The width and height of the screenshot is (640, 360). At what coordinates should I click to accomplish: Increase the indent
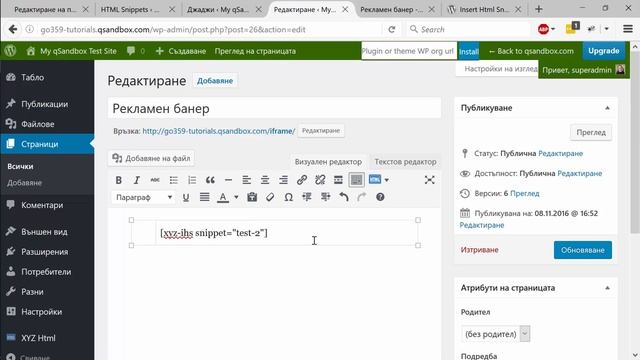point(325,198)
